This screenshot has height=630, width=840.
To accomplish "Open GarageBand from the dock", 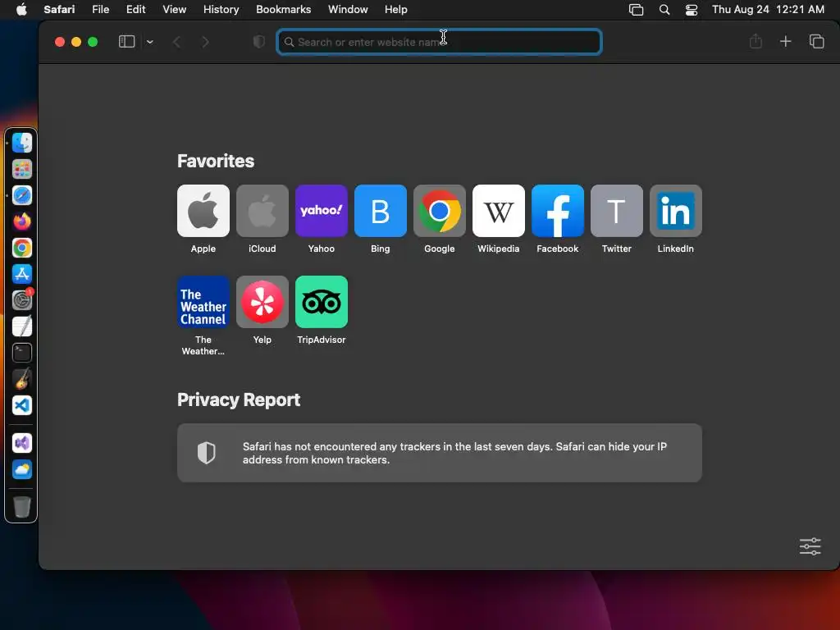I will pyautogui.click(x=22, y=379).
